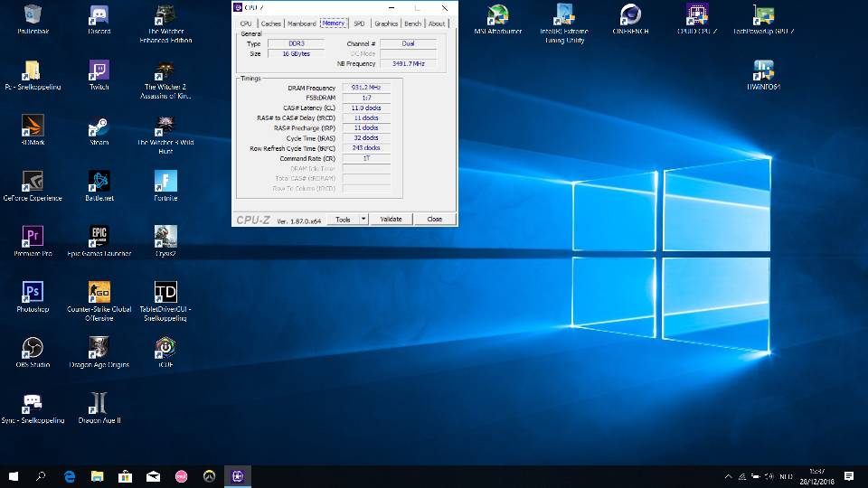Open the Discord desktop shortcut

coord(99,19)
